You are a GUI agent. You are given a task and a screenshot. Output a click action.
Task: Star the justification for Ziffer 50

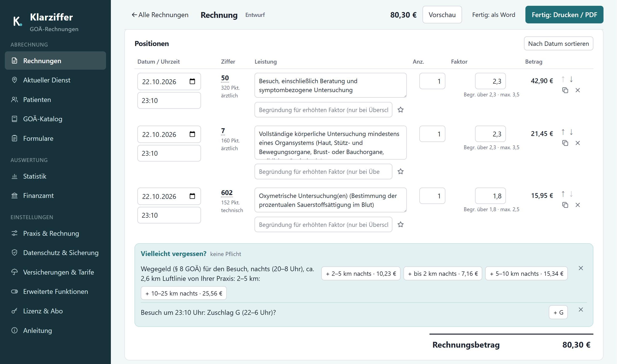point(401,110)
